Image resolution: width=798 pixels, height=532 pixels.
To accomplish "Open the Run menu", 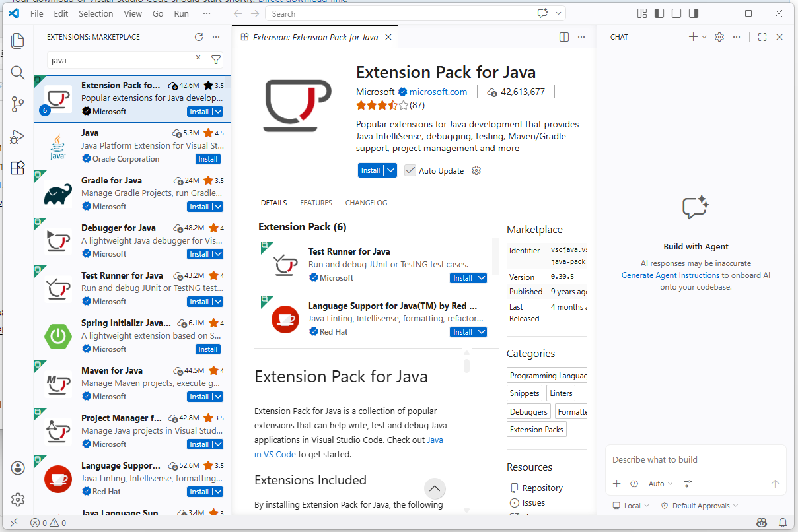I will [x=181, y=13].
